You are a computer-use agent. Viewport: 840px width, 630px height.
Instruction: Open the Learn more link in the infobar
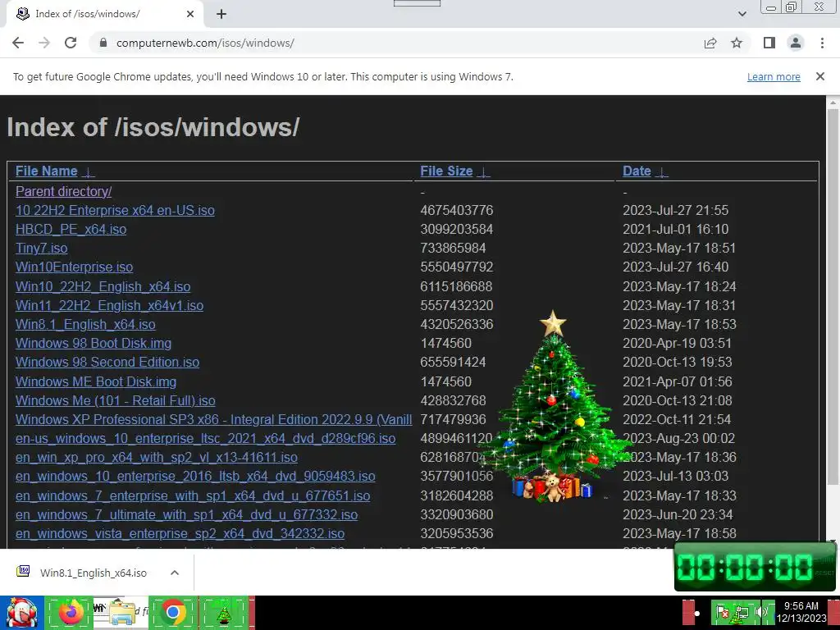point(774,76)
